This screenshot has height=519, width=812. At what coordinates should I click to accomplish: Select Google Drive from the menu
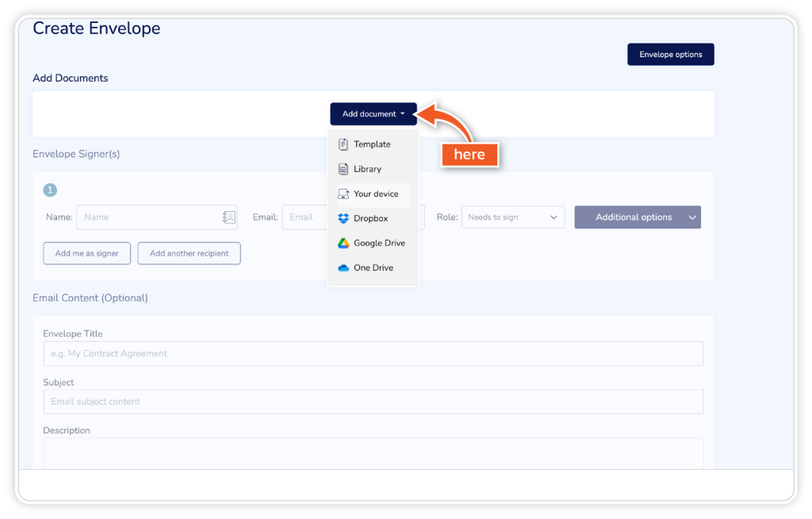(x=378, y=244)
